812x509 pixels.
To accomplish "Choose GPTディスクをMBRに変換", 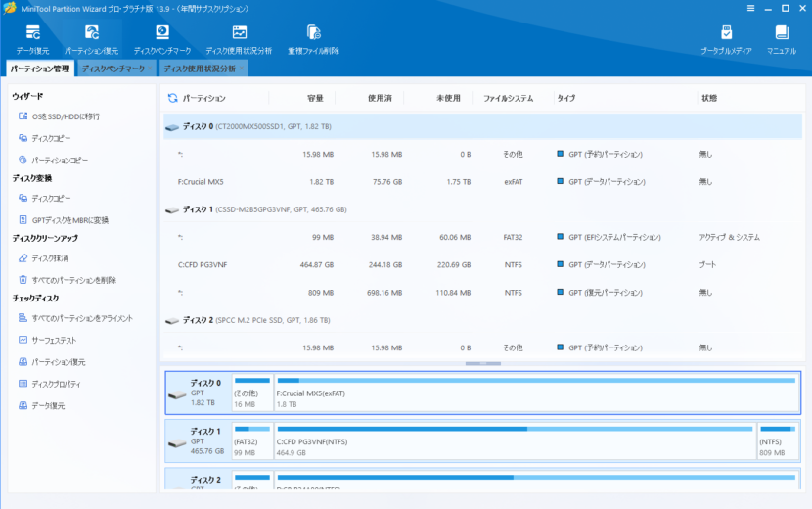I will pos(64,220).
